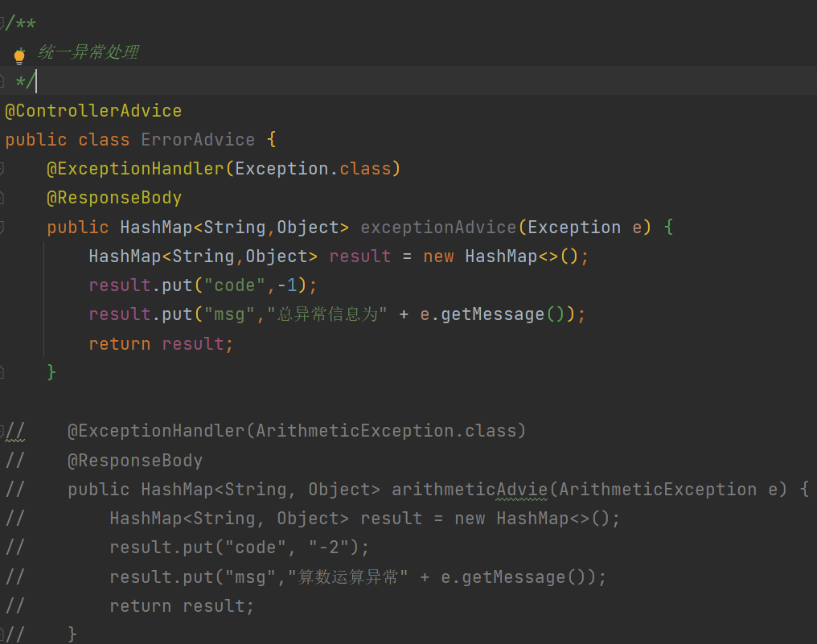Image resolution: width=817 pixels, height=644 pixels.
Task: Click the yellow lightbulb quick-fix icon
Action: point(19,55)
